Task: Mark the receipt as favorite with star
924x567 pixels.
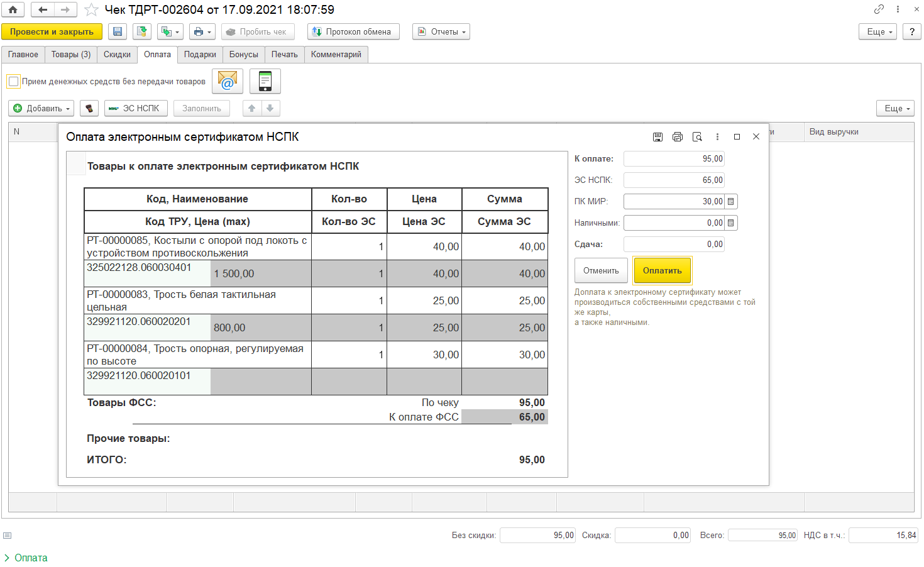Action: pos(91,9)
